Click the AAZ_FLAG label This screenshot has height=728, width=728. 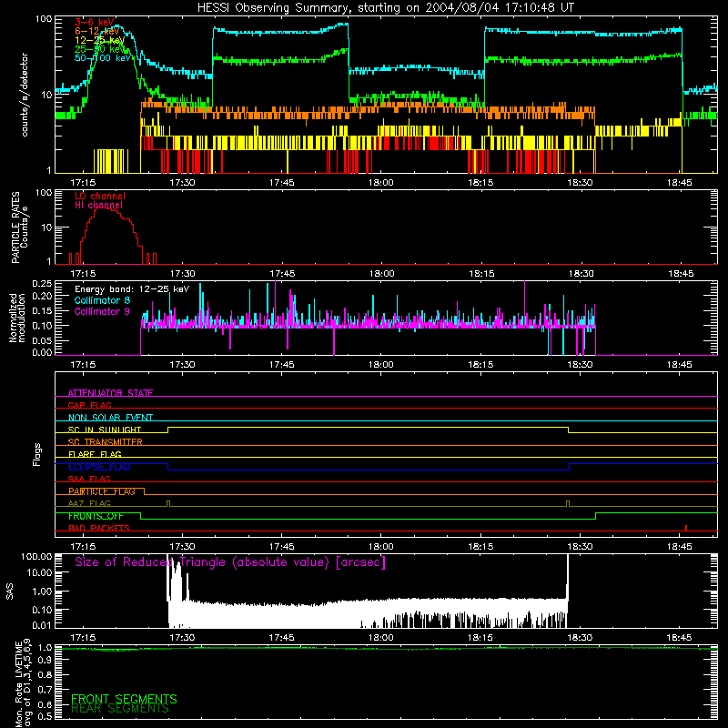pos(89,504)
